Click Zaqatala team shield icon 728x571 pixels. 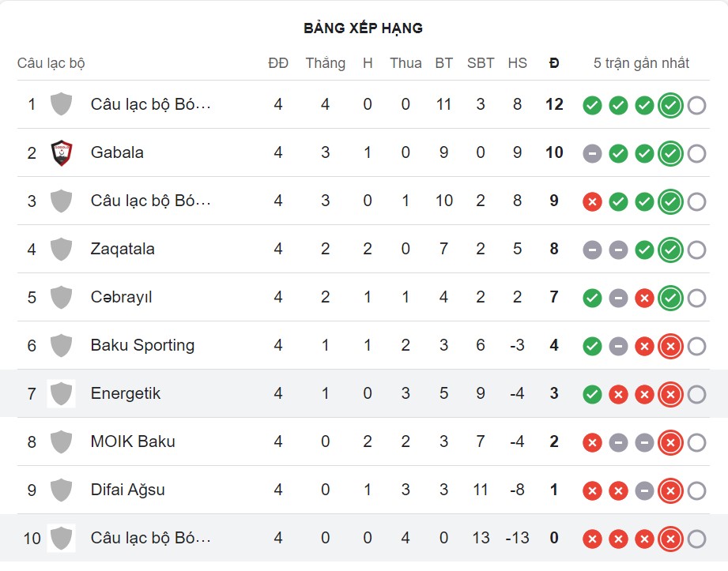61,249
